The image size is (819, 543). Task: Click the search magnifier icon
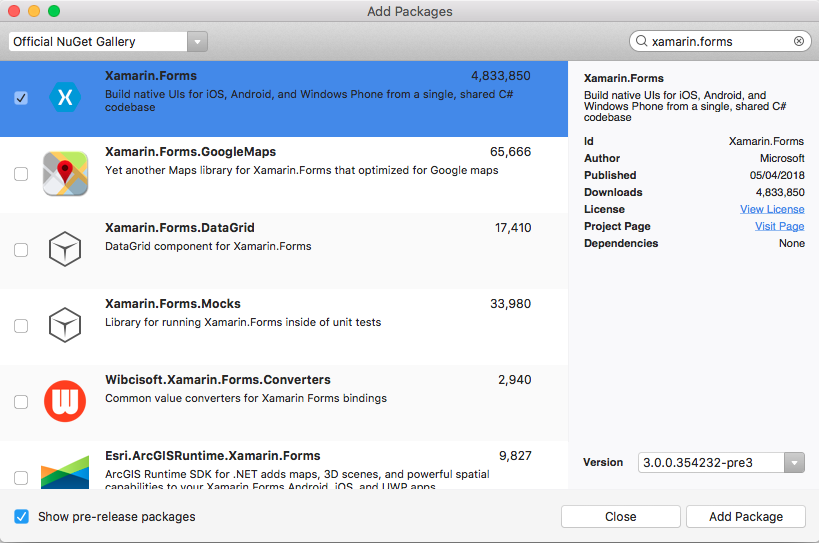tap(640, 42)
